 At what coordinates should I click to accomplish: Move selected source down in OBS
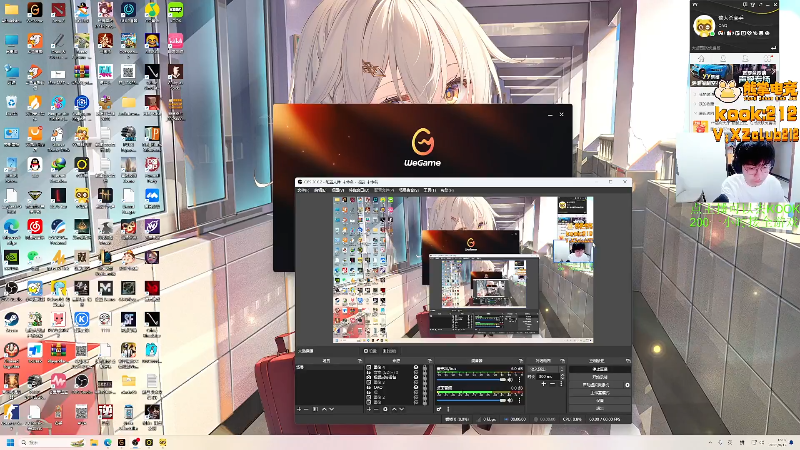pyautogui.click(x=402, y=409)
